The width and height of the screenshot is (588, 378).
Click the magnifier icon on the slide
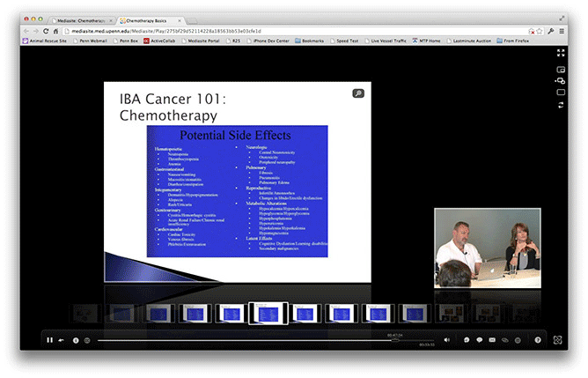[358, 93]
